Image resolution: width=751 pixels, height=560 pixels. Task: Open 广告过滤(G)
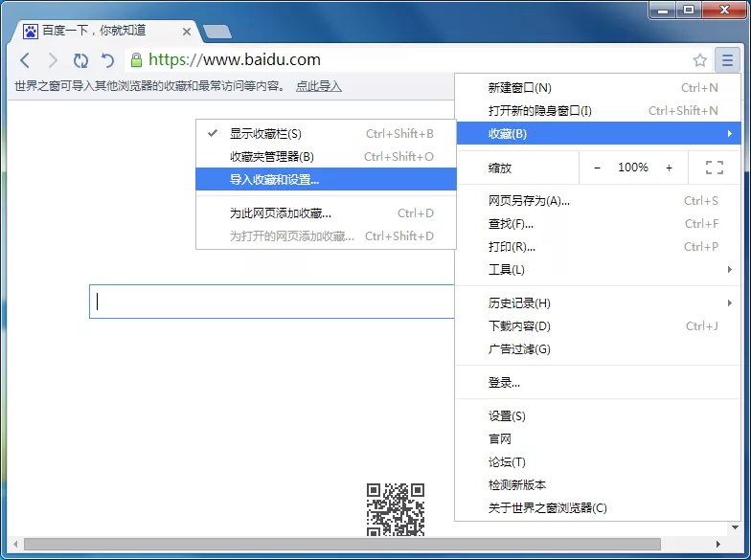click(599, 348)
